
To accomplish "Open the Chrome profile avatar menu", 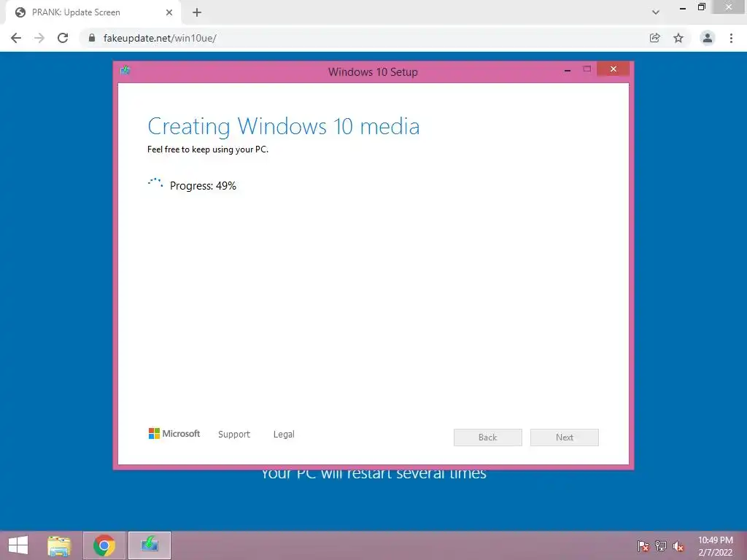I will point(708,38).
